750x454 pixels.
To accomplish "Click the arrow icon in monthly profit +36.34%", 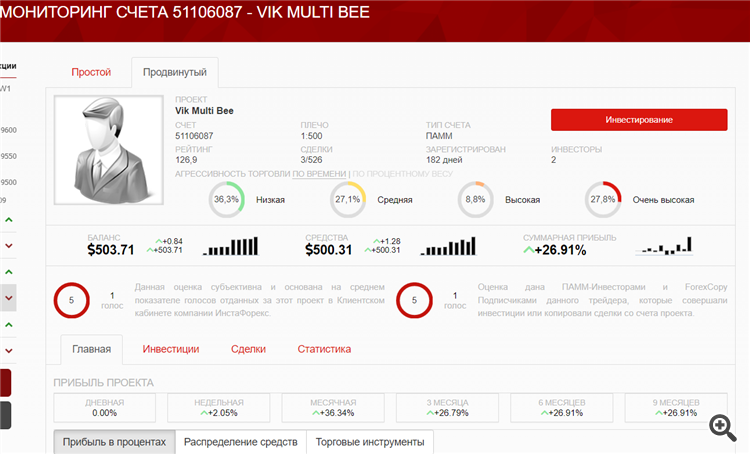I will coord(316,413).
